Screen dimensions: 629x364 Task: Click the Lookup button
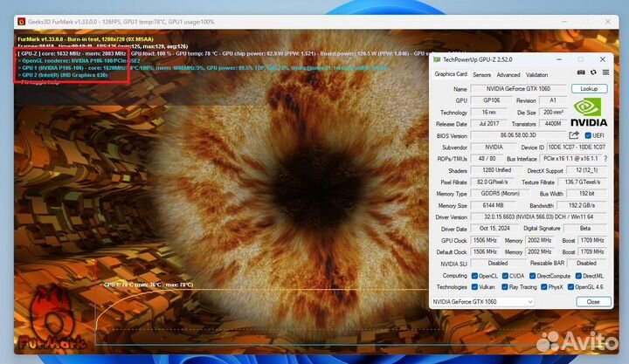coord(589,88)
